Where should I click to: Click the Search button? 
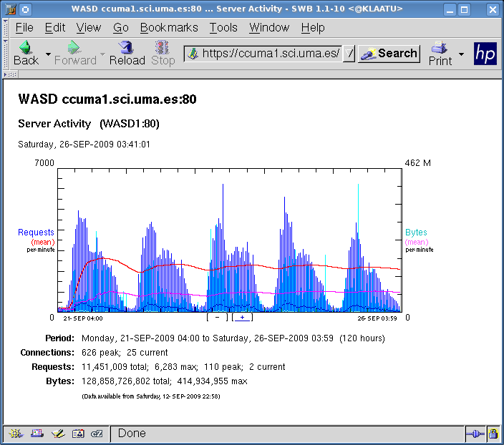click(x=389, y=54)
